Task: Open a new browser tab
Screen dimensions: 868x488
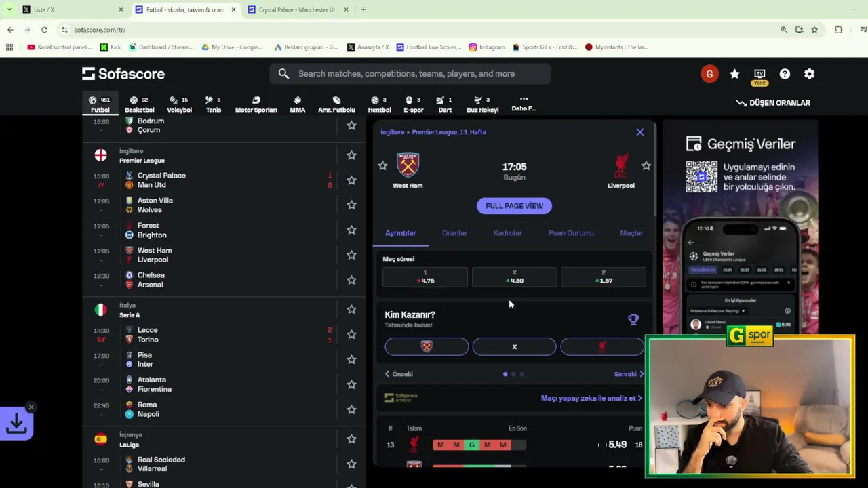Action: [x=363, y=9]
